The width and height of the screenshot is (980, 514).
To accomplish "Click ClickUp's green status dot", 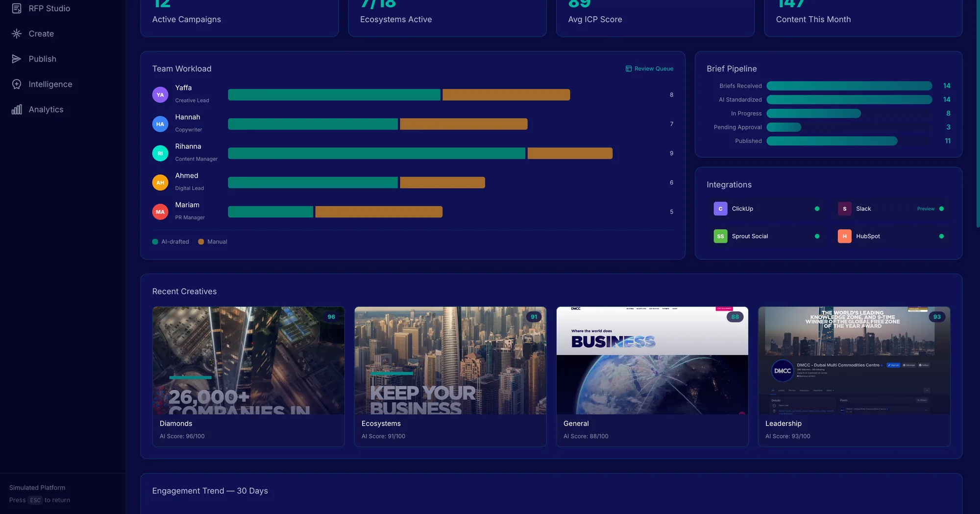I will click(x=817, y=209).
